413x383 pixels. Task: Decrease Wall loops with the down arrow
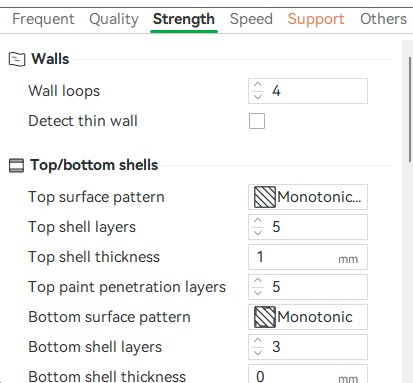pos(258,97)
